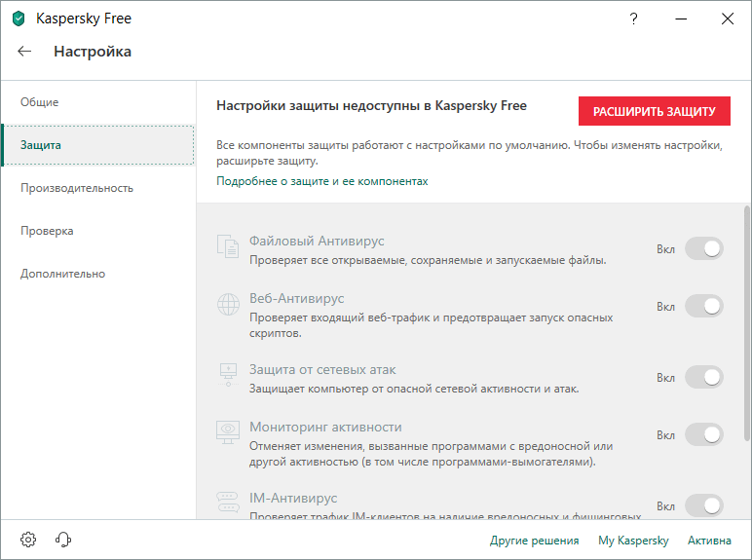This screenshot has height=560, width=752.
Task: Click the РАСШИРИТЬ ЗАЩИТУ button
Action: click(x=655, y=111)
